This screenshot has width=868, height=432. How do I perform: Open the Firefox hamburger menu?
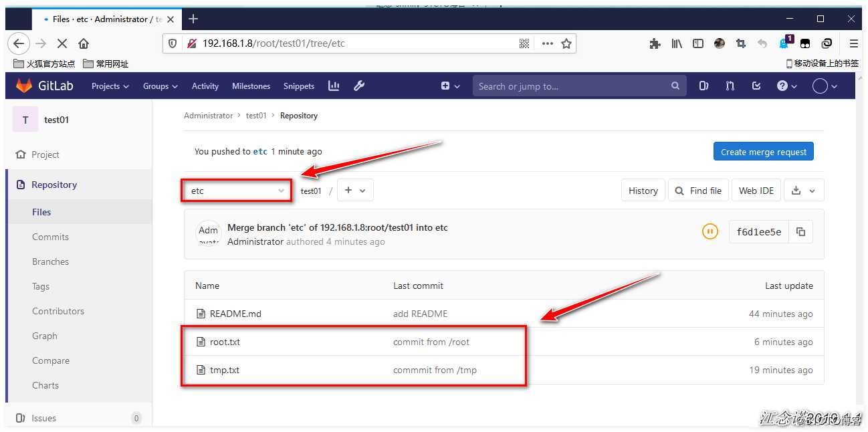[x=853, y=43]
